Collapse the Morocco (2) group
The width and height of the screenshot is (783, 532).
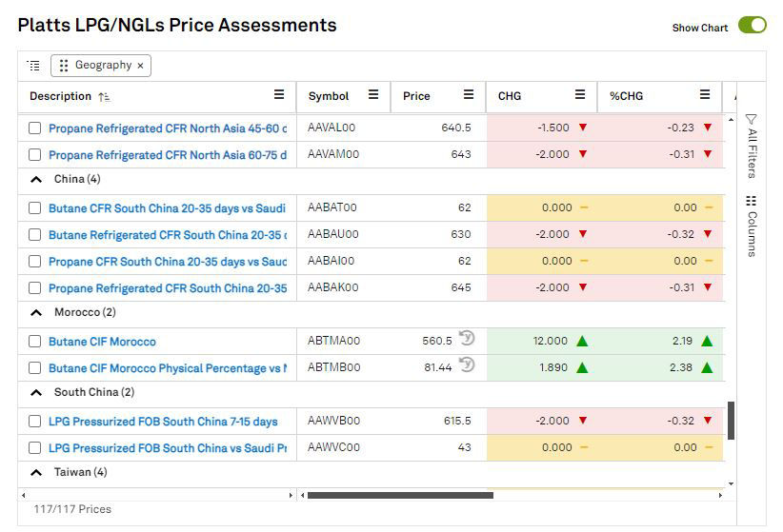pos(36,312)
